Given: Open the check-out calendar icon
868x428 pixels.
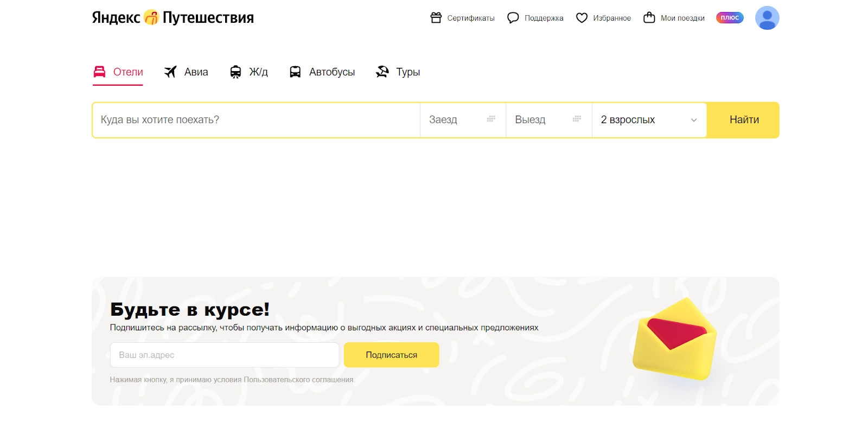Looking at the screenshot, I should point(577,119).
